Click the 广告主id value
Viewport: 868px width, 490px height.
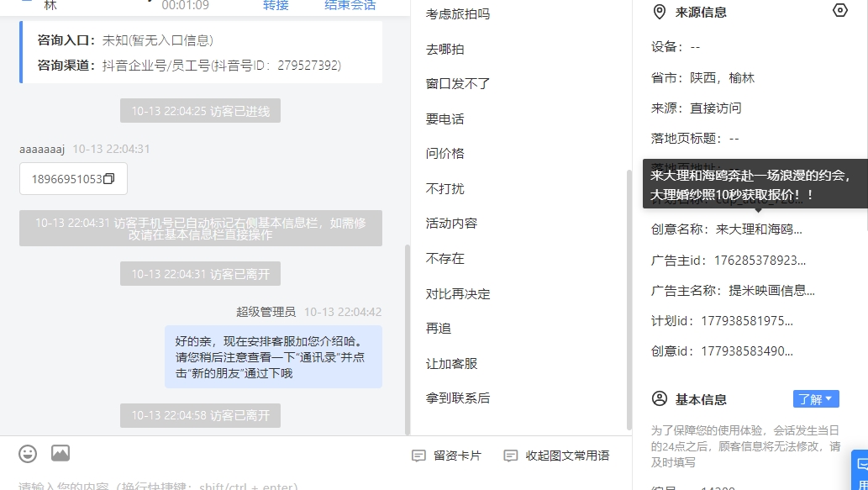[x=760, y=261]
